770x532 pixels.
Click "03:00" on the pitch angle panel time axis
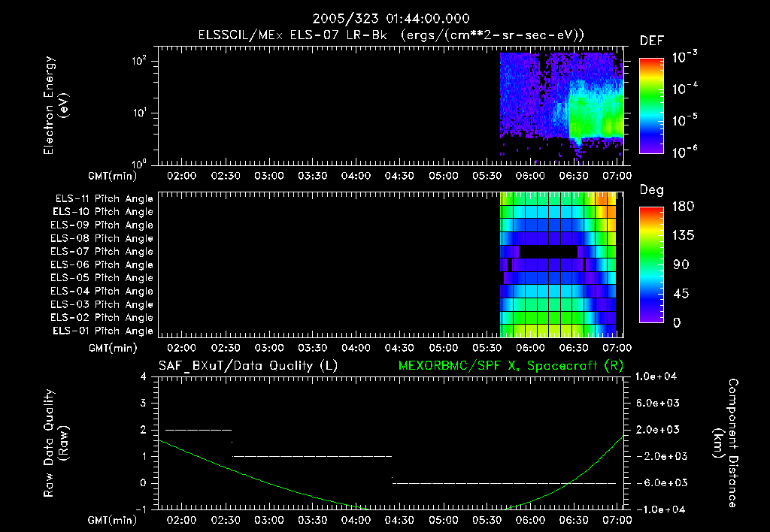[x=268, y=348]
